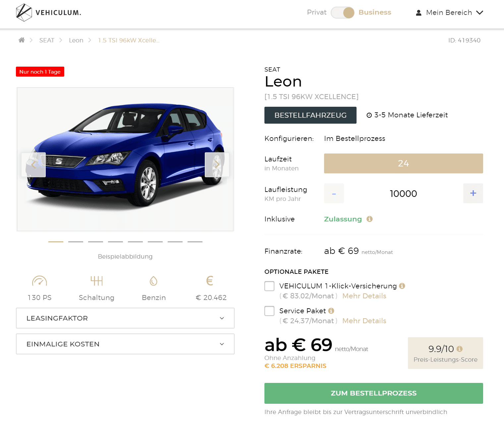Toggle the Privat/Business switch
This screenshot has width=504, height=422.
343,13
